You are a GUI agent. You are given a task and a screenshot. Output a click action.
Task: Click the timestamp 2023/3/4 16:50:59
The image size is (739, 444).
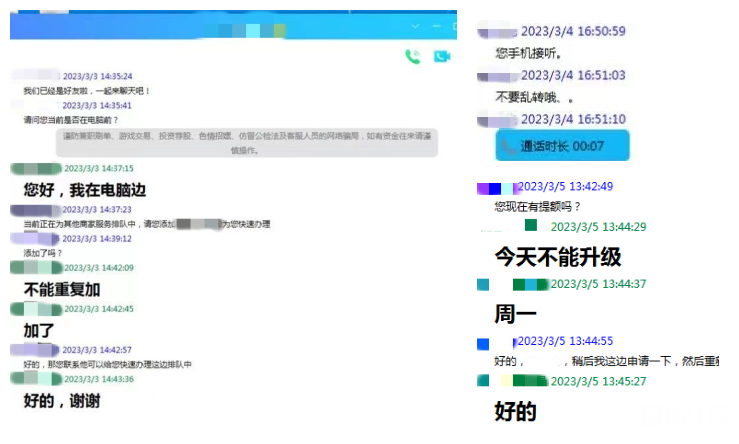click(x=573, y=31)
